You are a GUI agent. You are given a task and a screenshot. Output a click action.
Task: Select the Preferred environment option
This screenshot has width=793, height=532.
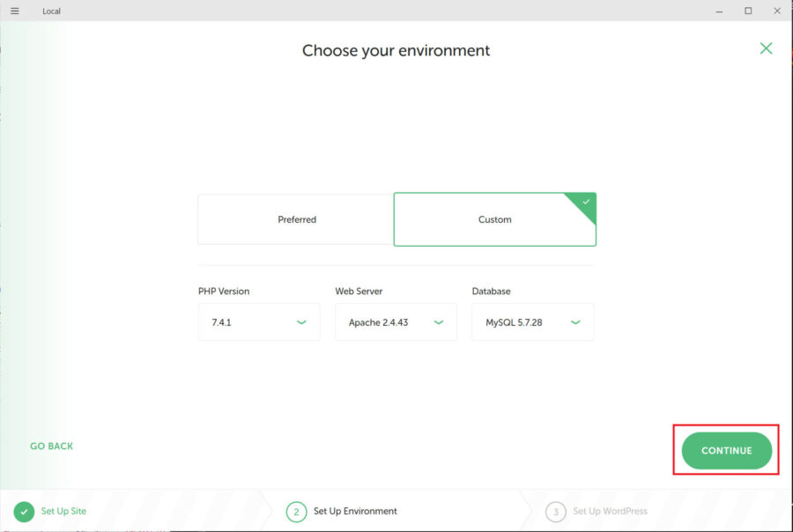(x=296, y=219)
